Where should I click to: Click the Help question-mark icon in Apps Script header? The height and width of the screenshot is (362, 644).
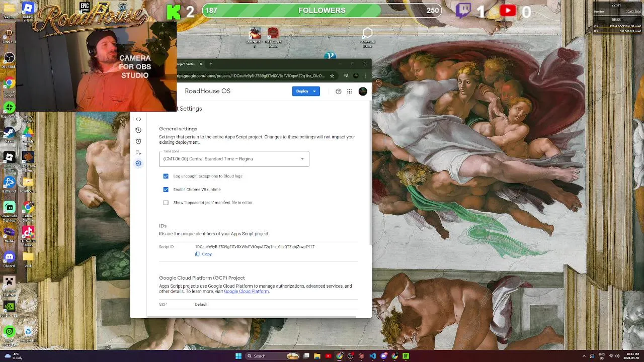(x=338, y=92)
